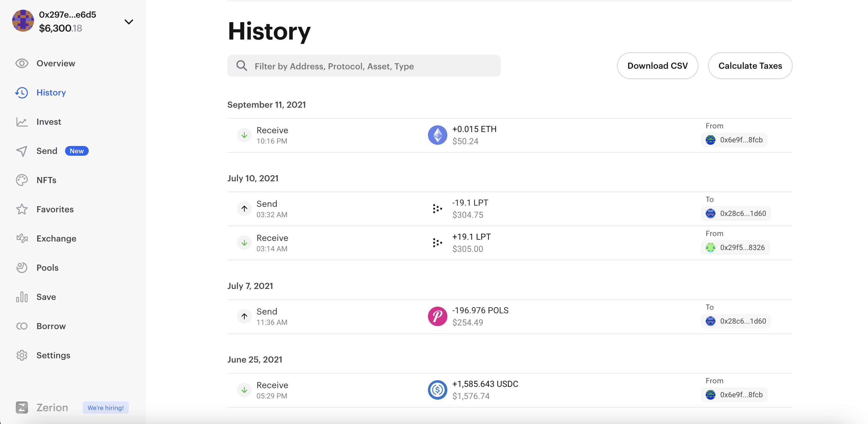
Task: Click the $6,300.18 wallet balance
Action: [60, 28]
